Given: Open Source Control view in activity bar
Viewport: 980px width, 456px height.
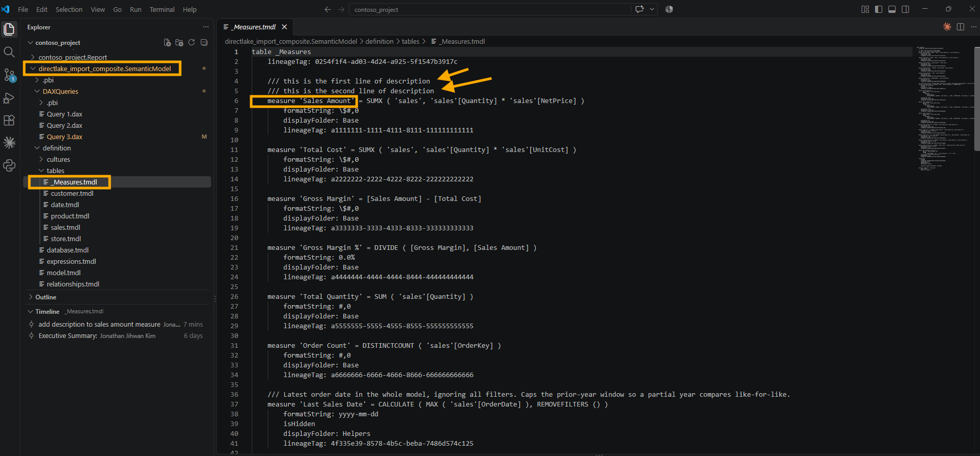Looking at the screenshot, I should 9,75.
